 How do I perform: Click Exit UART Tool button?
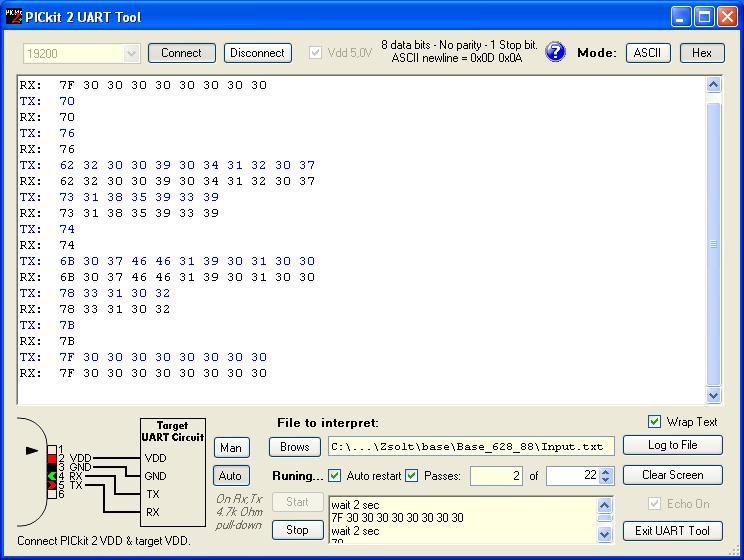click(x=672, y=531)
